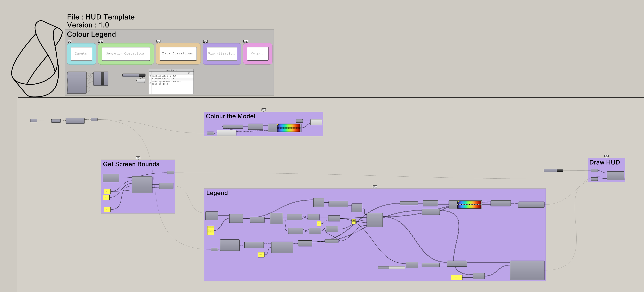This screenshot has width=644, height=292.
Task: Click the number slider at Legend bottom
Action: point(391,268)
